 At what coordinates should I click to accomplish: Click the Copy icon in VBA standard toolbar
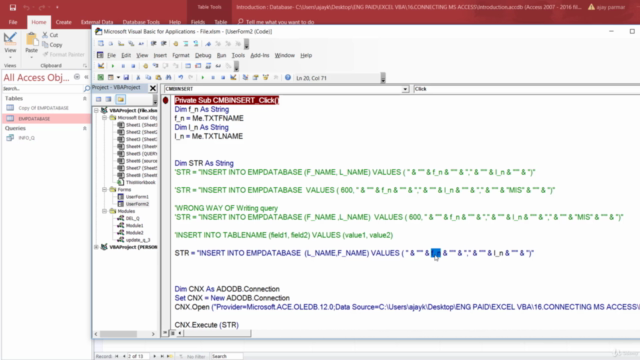(149, 78)
